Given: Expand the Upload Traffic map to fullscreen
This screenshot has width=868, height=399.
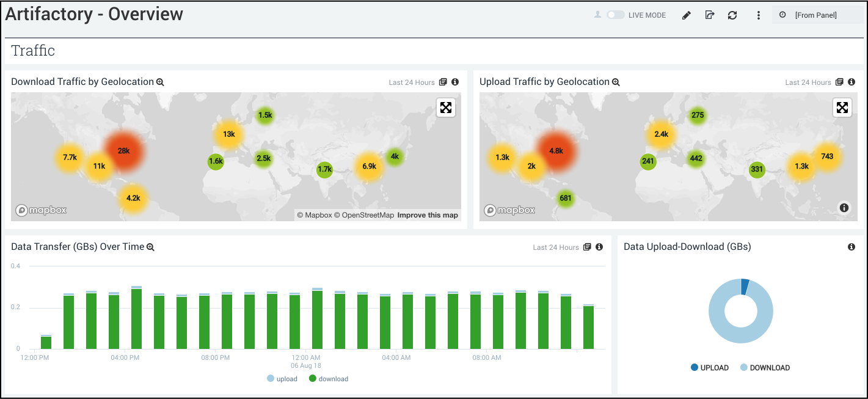Looking at the screenshot, I should click(x=842, y=108).
